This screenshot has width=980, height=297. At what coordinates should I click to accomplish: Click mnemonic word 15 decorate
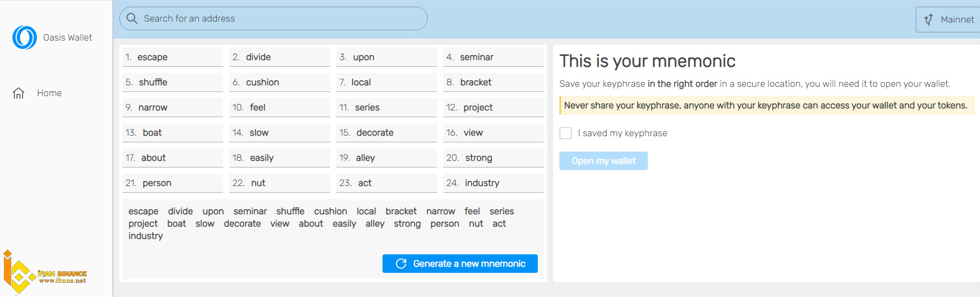pos(387,133)
